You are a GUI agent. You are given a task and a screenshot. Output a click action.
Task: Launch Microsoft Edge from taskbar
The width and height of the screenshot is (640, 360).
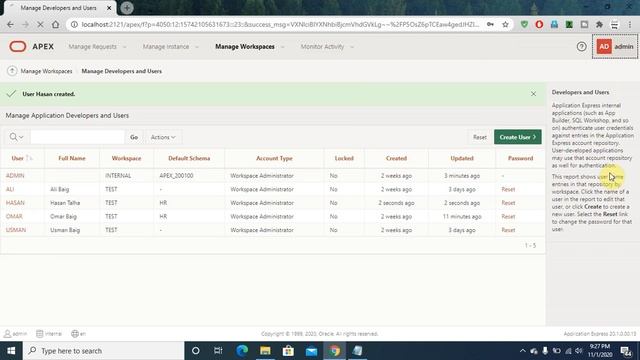coord(242,351)
